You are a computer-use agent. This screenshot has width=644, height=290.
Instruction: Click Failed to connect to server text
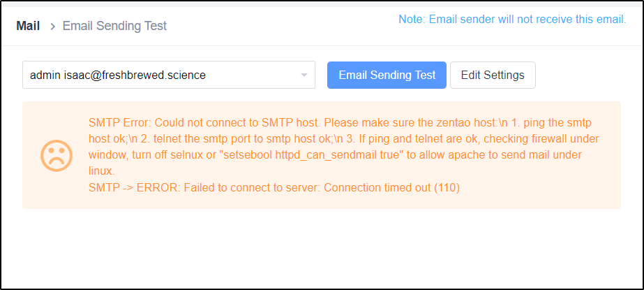[x=252, y=187]
